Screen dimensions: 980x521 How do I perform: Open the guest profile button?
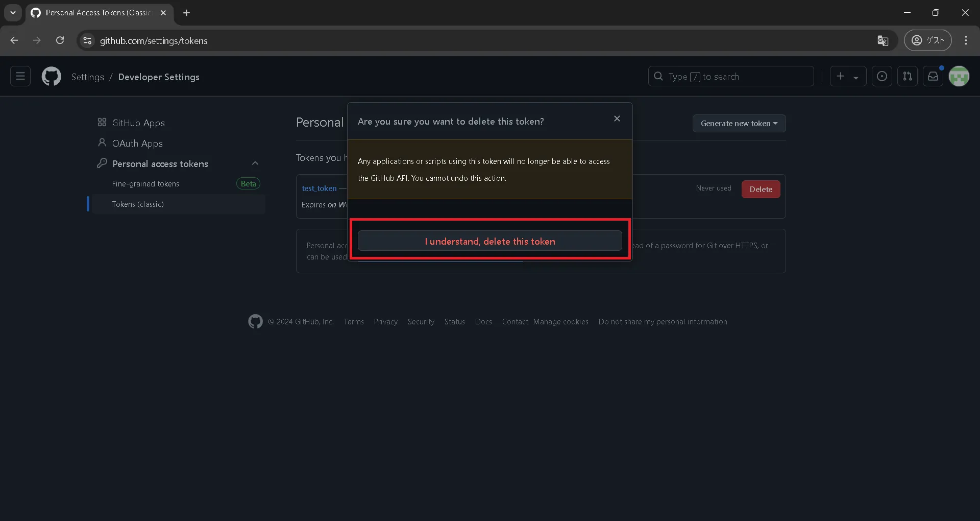click(927, 40)
